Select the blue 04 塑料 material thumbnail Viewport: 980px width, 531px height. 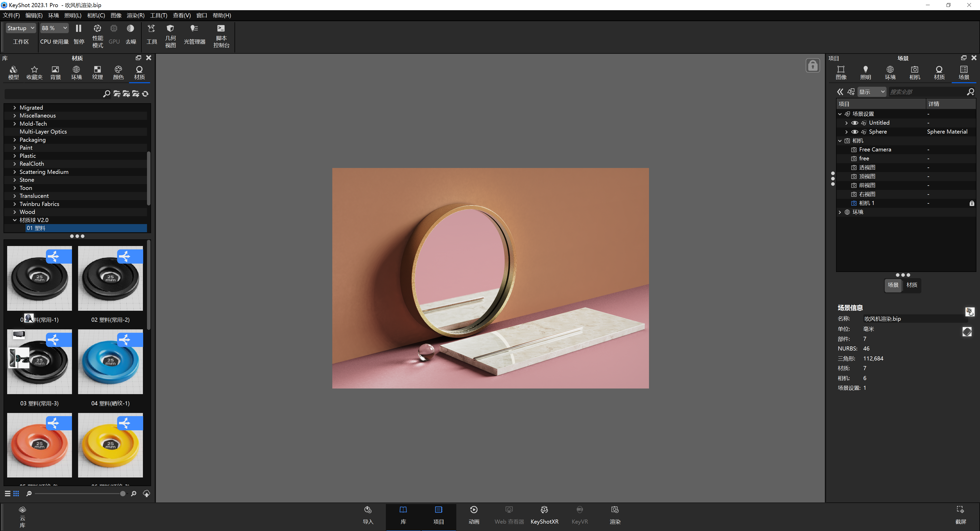(110, 361)
